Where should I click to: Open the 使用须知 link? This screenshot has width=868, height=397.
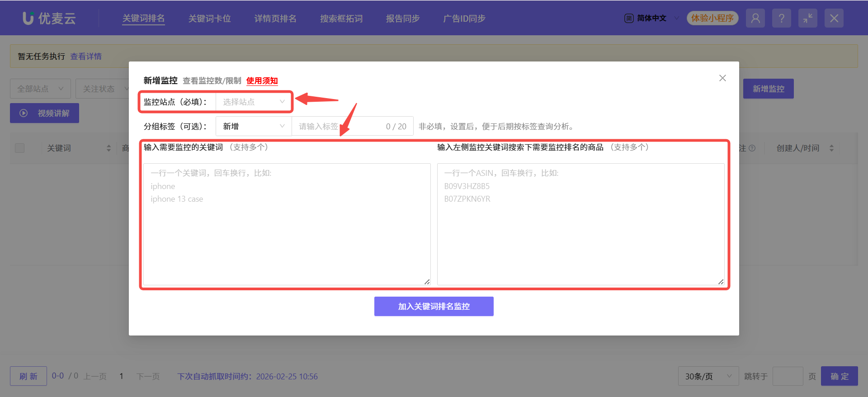[262, 80]
